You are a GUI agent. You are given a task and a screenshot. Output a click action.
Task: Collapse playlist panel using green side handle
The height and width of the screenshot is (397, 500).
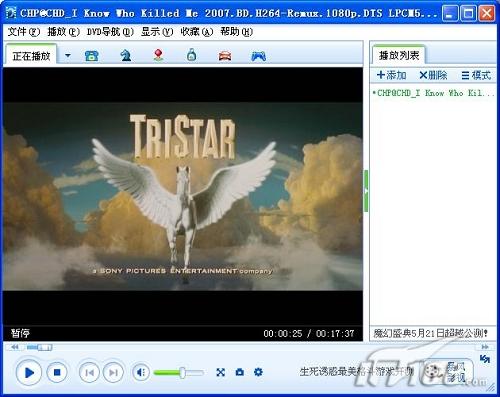[366, 191]
